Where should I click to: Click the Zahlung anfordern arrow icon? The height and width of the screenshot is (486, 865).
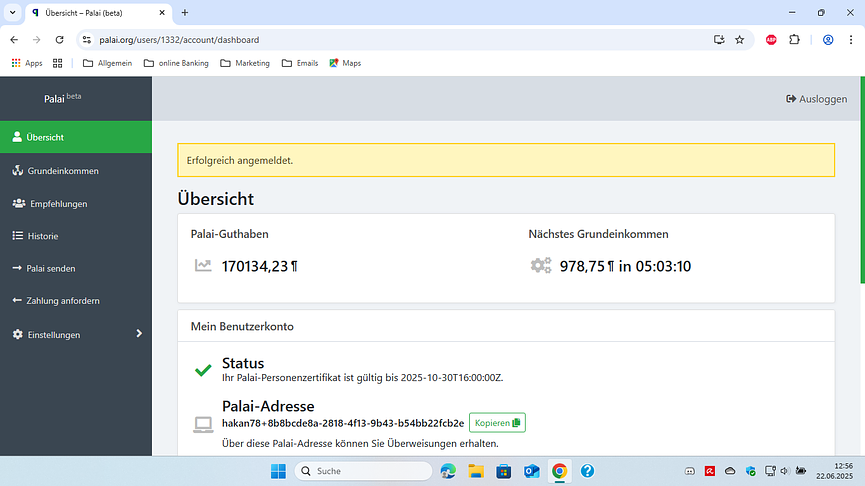17,300
